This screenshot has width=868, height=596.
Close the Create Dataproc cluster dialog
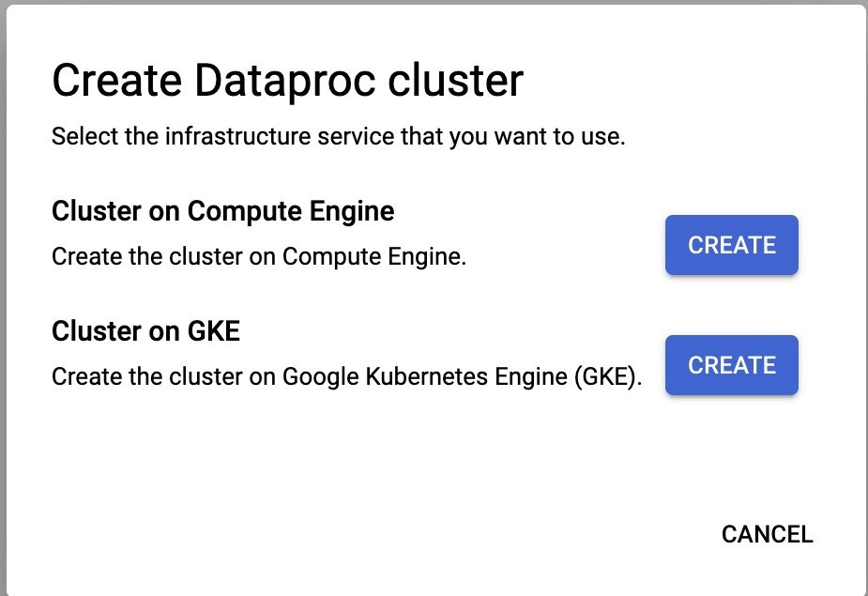click(x=766, y=533)
